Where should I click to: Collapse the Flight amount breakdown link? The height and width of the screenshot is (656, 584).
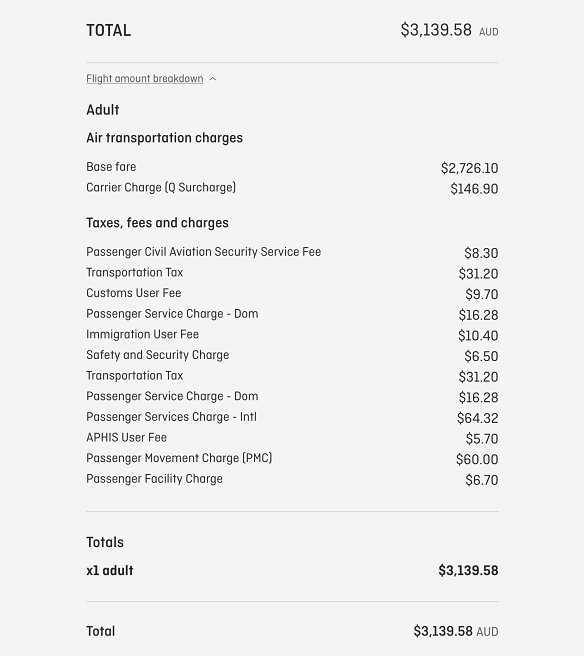145,79
